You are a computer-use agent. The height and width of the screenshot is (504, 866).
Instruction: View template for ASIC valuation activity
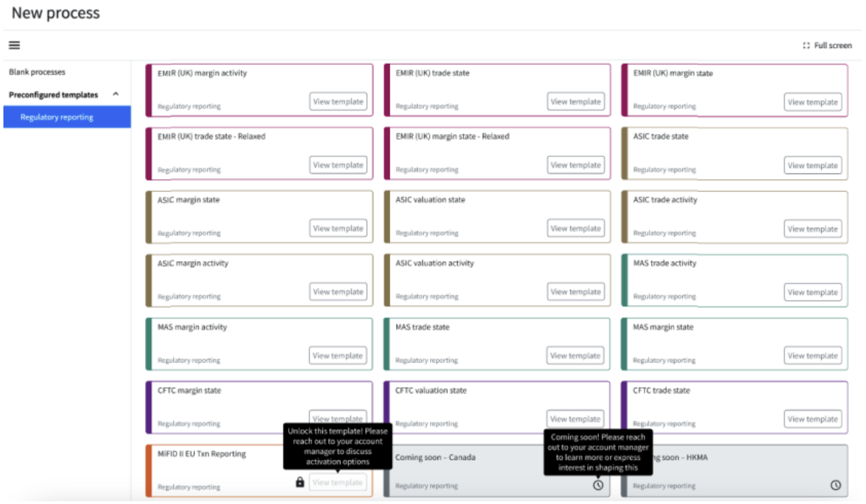(x=576, y=291)
